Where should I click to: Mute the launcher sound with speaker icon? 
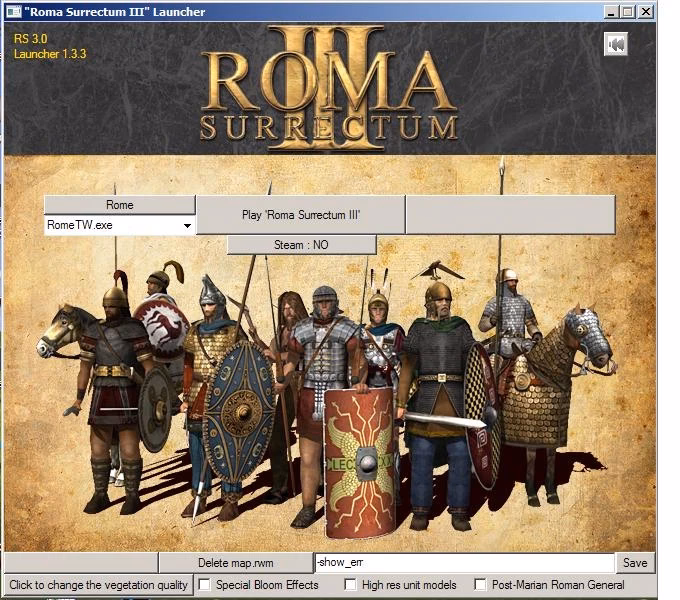(616, 44)
